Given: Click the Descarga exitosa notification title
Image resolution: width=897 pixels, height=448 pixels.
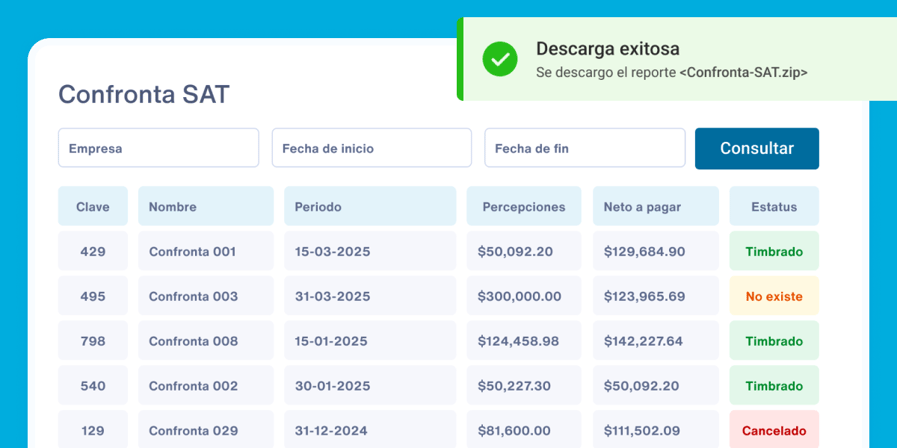Looking at the screenshot, I should (x=608, y=49).
